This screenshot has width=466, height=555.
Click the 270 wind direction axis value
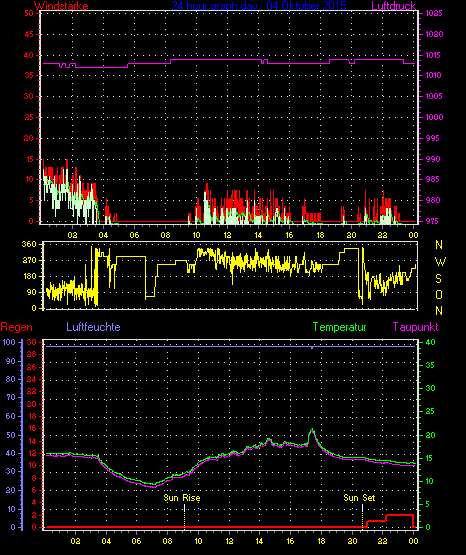pyautogui.click(x=29, y=261)
